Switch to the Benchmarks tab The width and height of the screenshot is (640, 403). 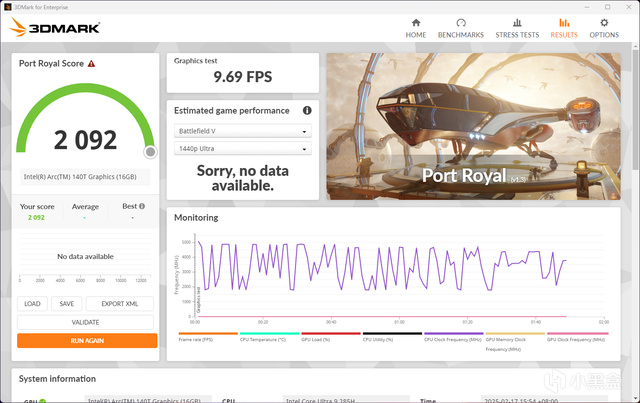click(x=461, y=29)
